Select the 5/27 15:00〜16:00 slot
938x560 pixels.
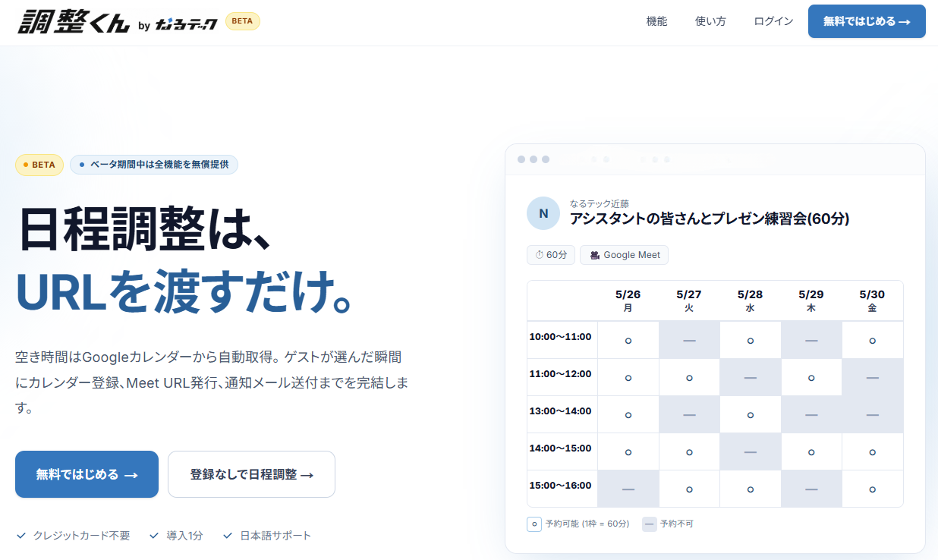pos(689,489)
